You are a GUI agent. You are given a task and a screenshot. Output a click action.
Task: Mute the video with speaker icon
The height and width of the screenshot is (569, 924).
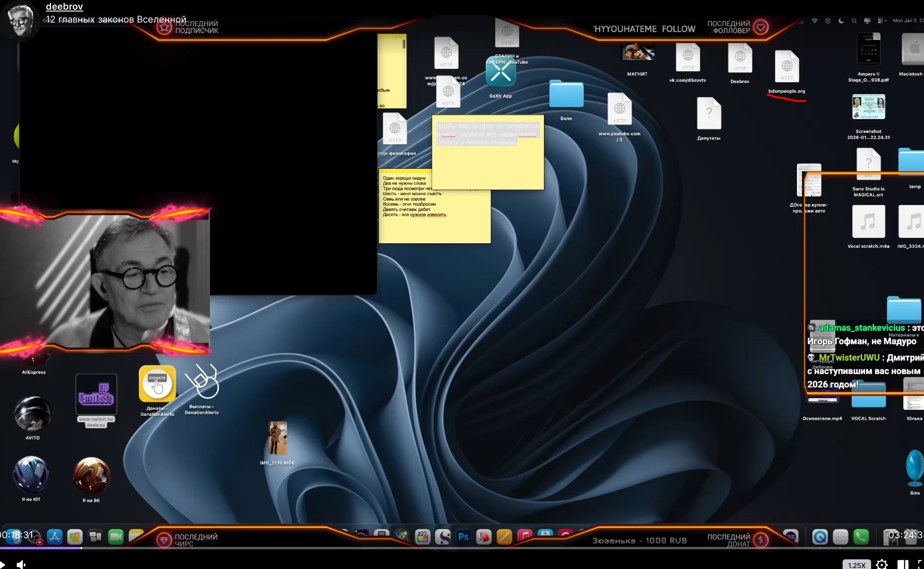point(21,564)
